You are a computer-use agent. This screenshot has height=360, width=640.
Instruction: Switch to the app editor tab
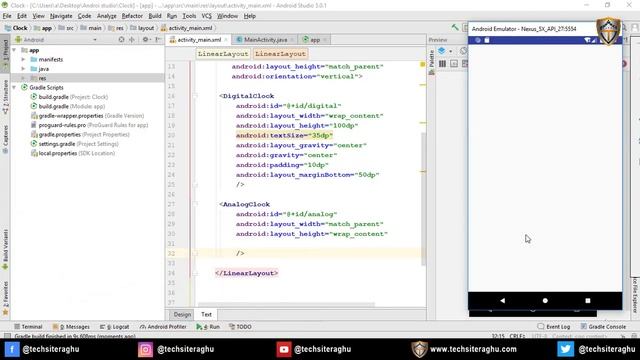point(314,40)
